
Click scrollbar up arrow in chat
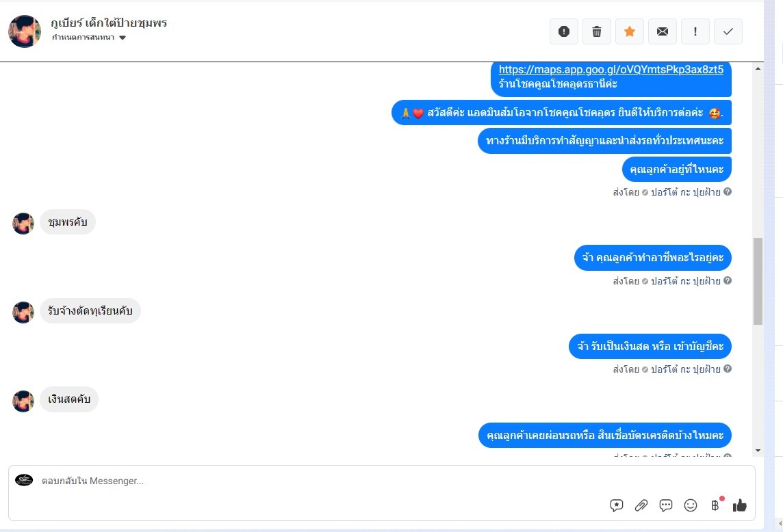coord(758,68)
